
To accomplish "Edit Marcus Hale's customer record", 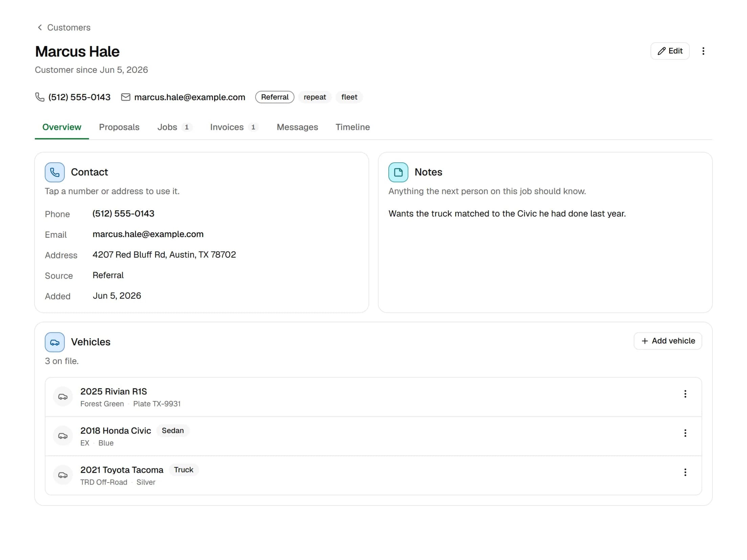I will pos(670,51).
